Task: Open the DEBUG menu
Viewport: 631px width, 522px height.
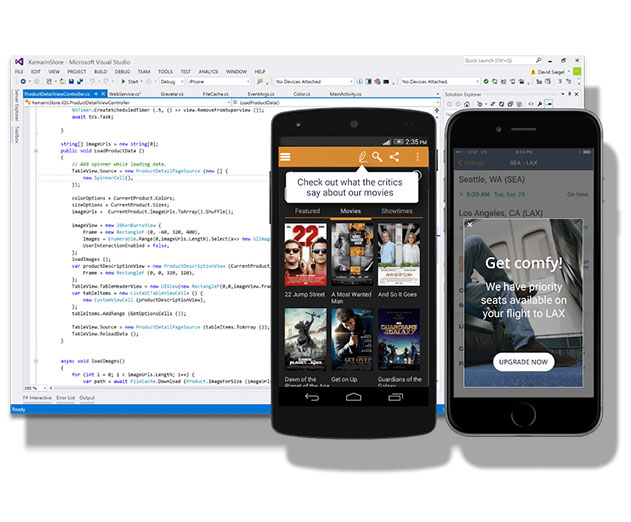Action: 122,72
